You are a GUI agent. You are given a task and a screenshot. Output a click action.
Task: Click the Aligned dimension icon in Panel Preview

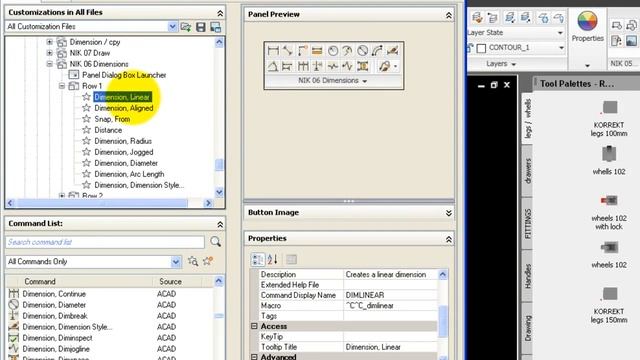(x=288, y=51)
